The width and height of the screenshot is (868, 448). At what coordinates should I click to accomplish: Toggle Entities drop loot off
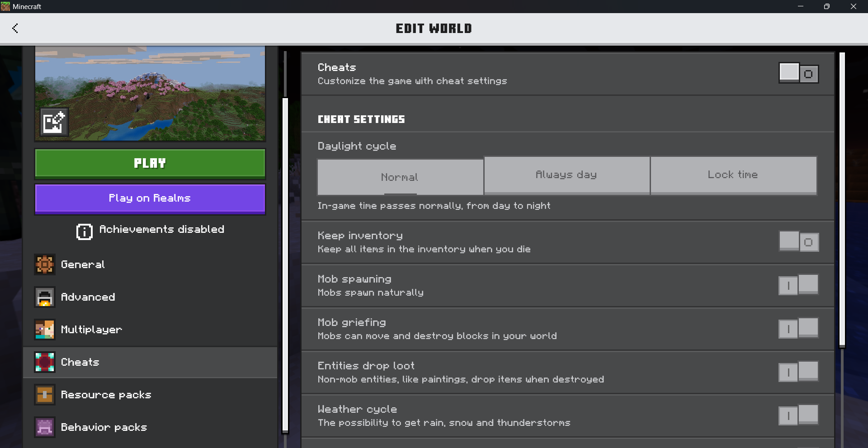point(799,372)
